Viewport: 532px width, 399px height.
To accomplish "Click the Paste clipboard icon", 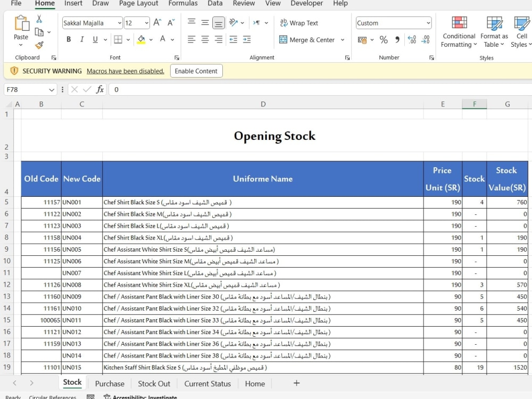I will point(21,23).
